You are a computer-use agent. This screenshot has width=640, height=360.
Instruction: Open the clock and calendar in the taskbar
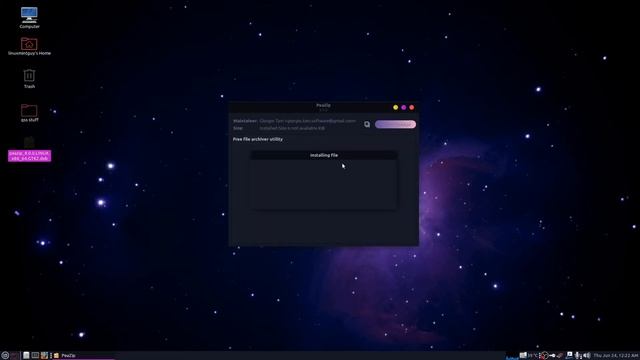[x=616, y=356]
